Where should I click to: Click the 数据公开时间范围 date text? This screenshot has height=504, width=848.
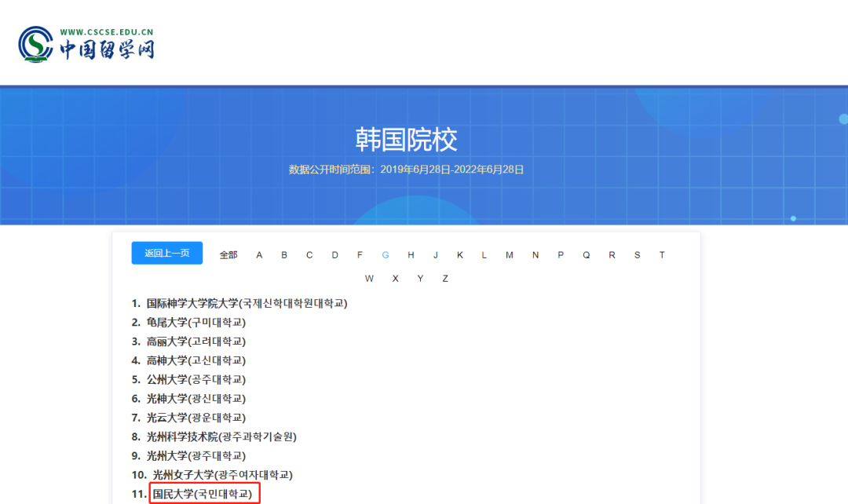(406, 170)
